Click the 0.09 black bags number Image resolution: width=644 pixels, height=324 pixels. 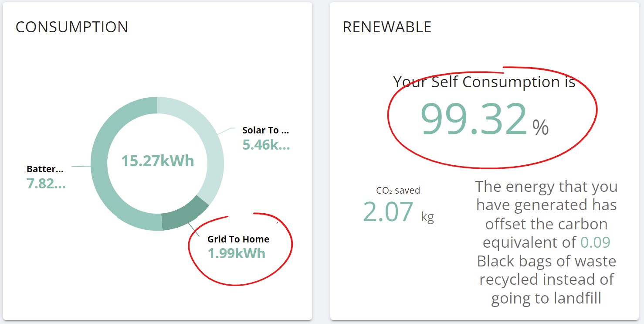pyautogui.click(x=595, y=242)
